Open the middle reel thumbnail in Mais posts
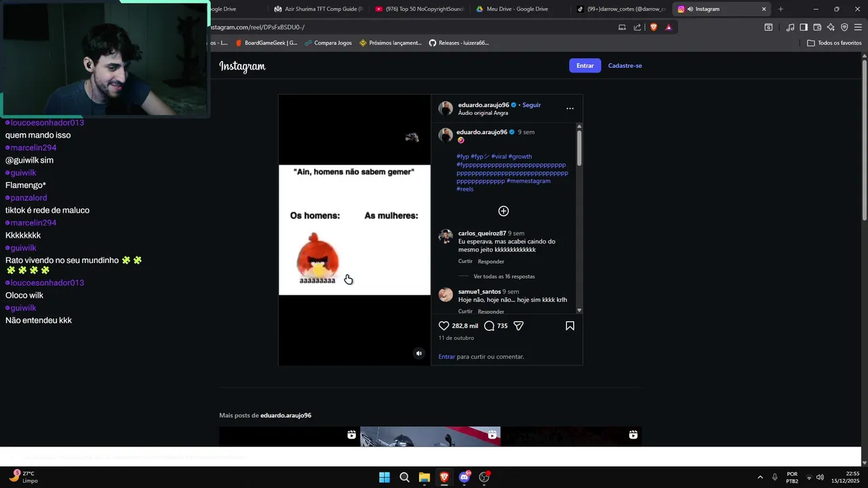The width and height of the screenshot is (868, 488). click(430, 436)
